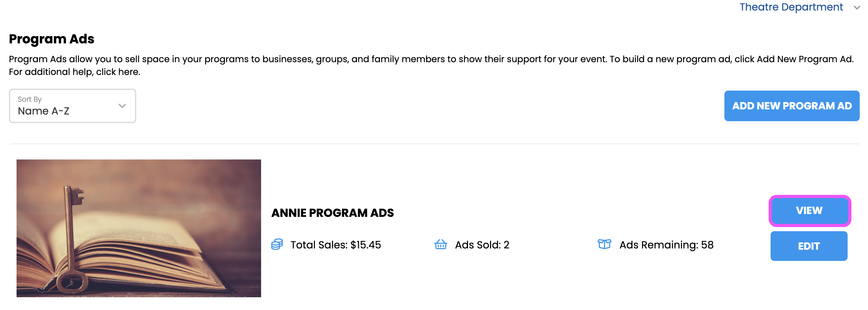Click the Ads Remaining: 58 text
Image resolution: width=868 pixels, height=310 pixels.
coord(666,245)
